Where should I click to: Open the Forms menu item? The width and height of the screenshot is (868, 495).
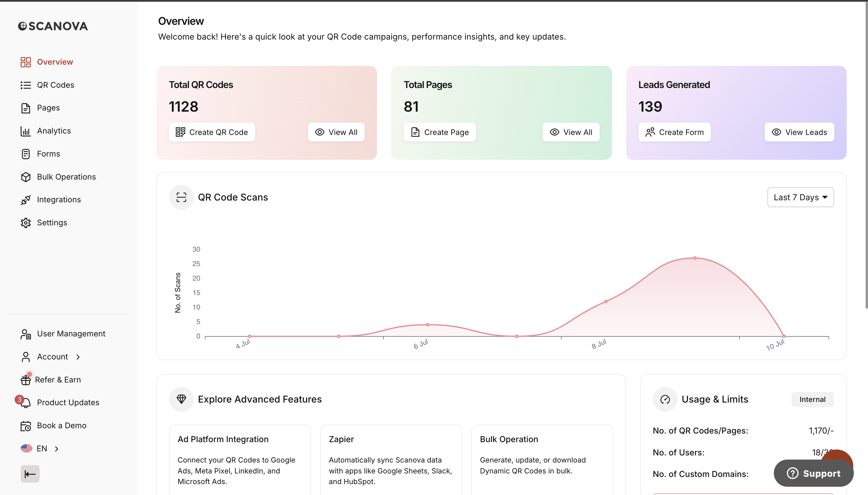tap(48, 154)
